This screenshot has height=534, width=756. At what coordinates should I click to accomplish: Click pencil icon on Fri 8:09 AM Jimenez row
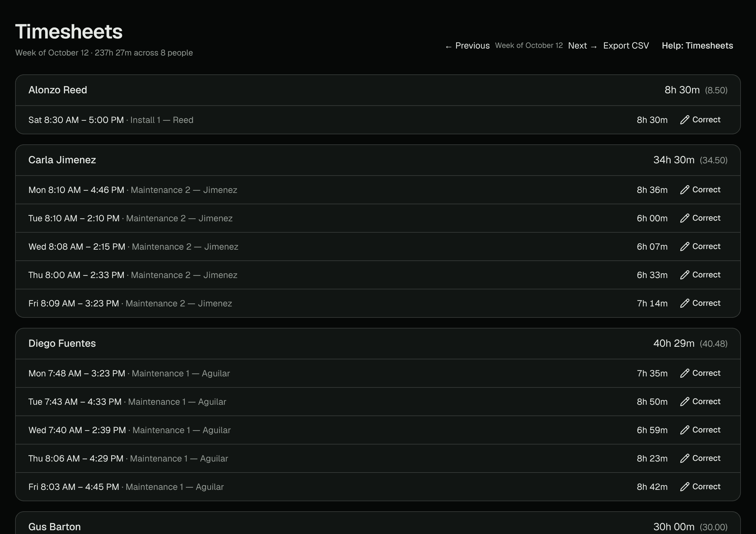[x=684, y=303]
